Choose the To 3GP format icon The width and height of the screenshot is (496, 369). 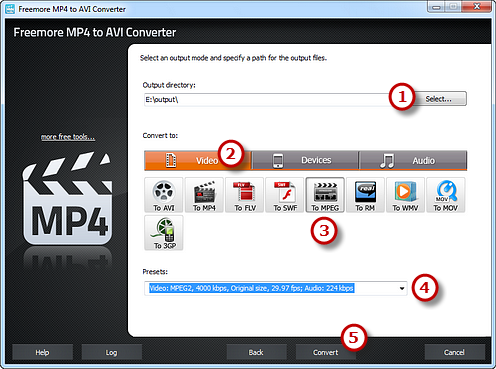[164, 233]
